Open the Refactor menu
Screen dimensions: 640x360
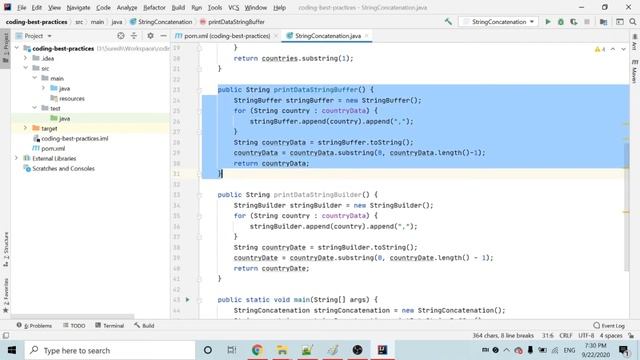[154, 7]
